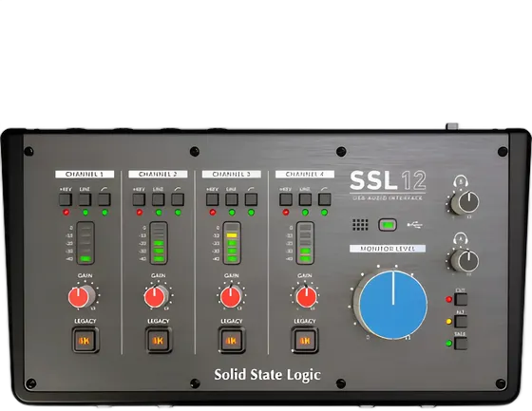Click the CHANNEL 3 label
The image size is (532, 411).
[x=232, y=175]
